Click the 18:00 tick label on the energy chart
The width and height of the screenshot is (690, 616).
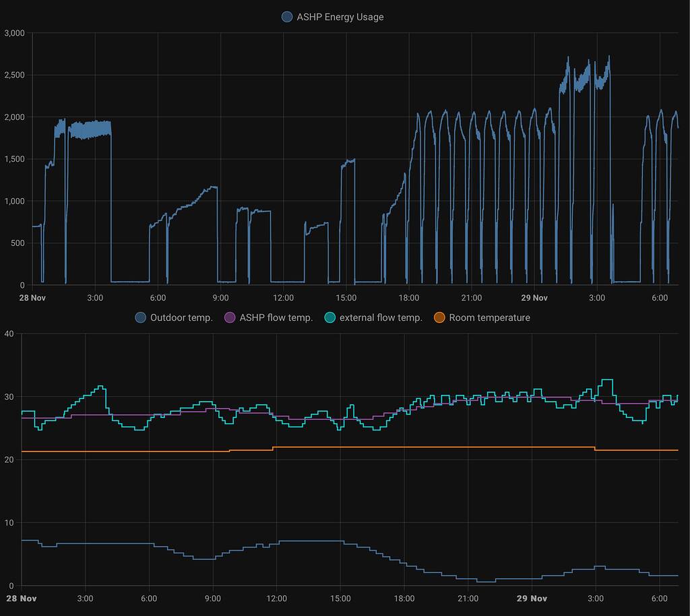point(408,297)
